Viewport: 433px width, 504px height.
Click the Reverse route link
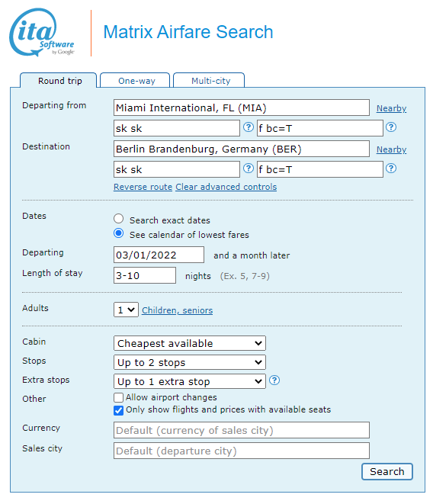(143, 187)
